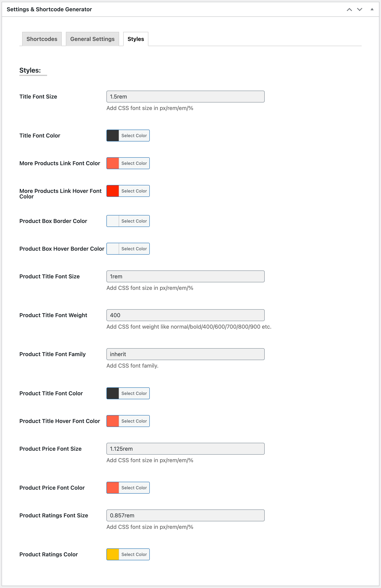Focus the Product Title Font Size input

(x=185, y=276)
